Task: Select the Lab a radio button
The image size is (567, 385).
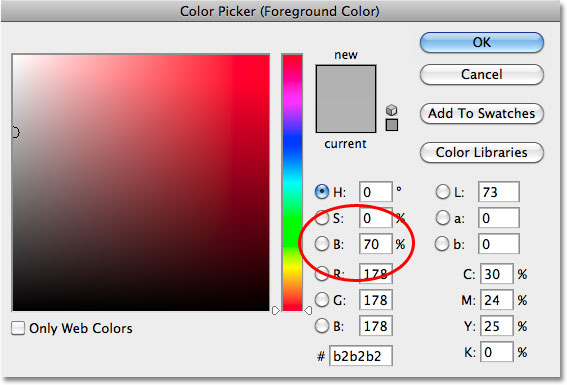Action: (442, 218)
